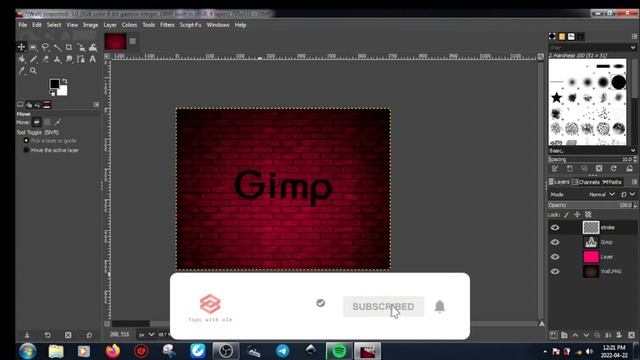Toggle lock position and size
The width and height of the screenshot is (640, 360).
tap(577, 214)
